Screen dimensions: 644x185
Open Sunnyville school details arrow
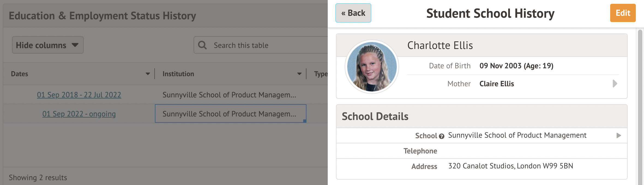click(x=619, y=135)
